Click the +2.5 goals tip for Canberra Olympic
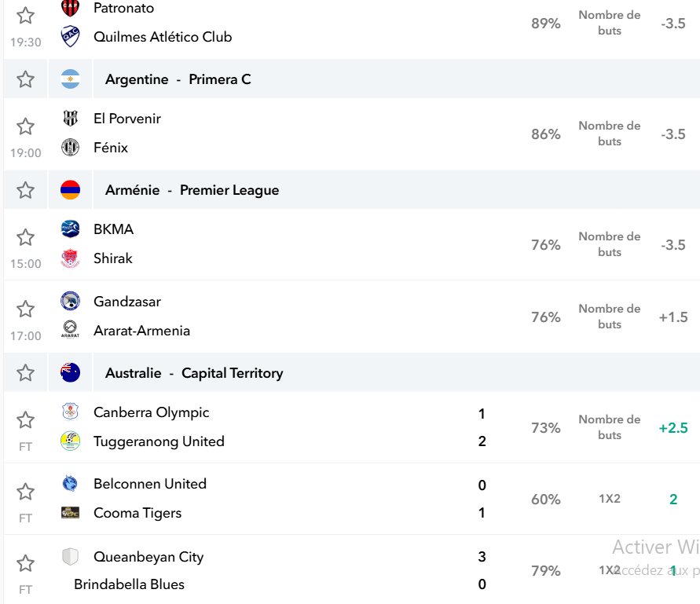Screen dimensions: 700x604 673,427
